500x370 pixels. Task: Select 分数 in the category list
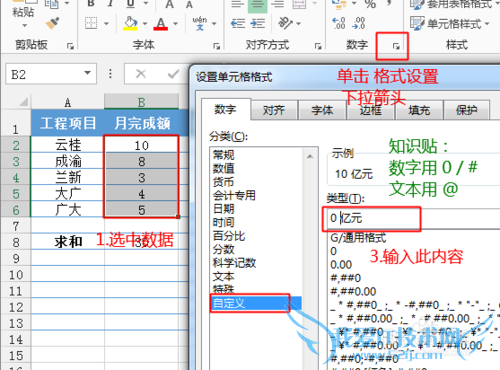coord(224,249)
